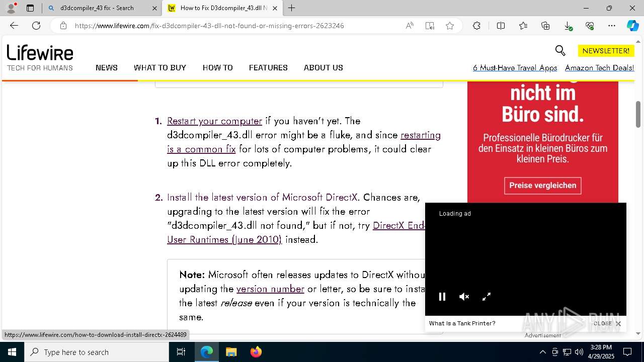Open Task View on taskbar
Image resolution: width=644 pixels, height=362 pixels.
181,352
